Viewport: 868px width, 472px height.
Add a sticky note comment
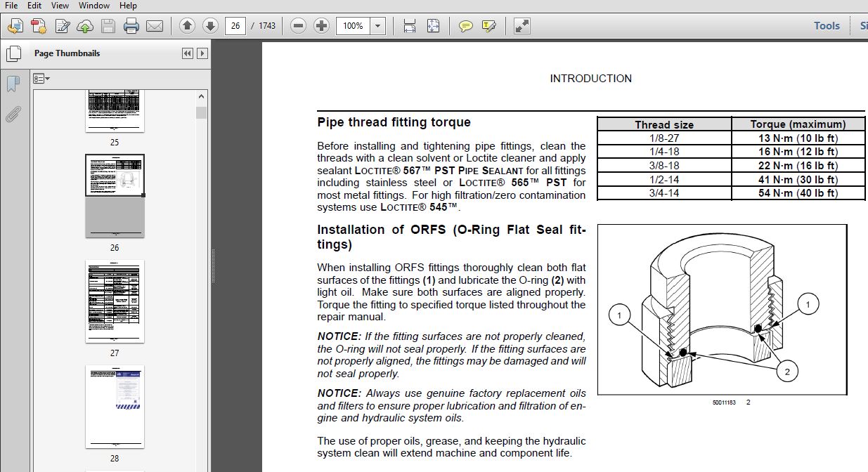(465, 26)
